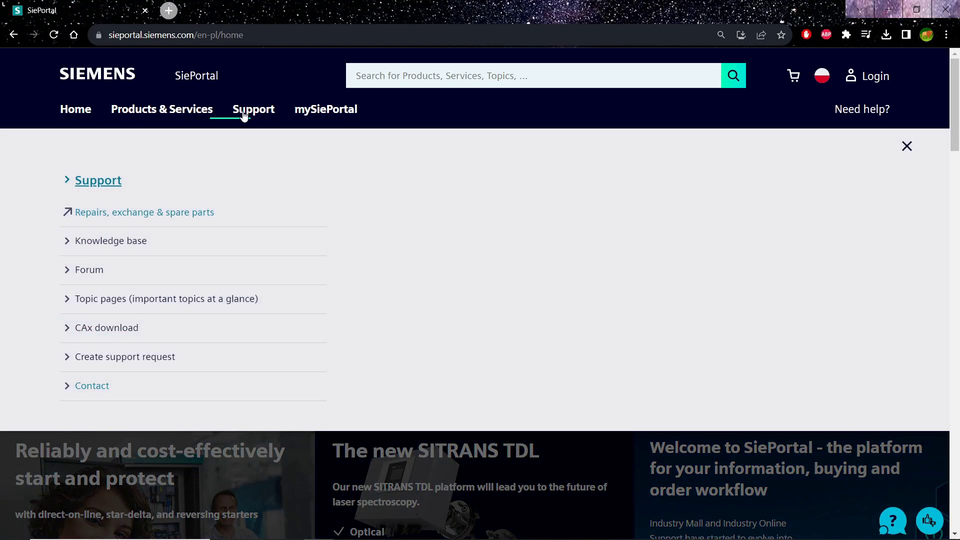
Task: Click the teal search magnifier button
Action: pyautogui.click(x=733, y=76)
